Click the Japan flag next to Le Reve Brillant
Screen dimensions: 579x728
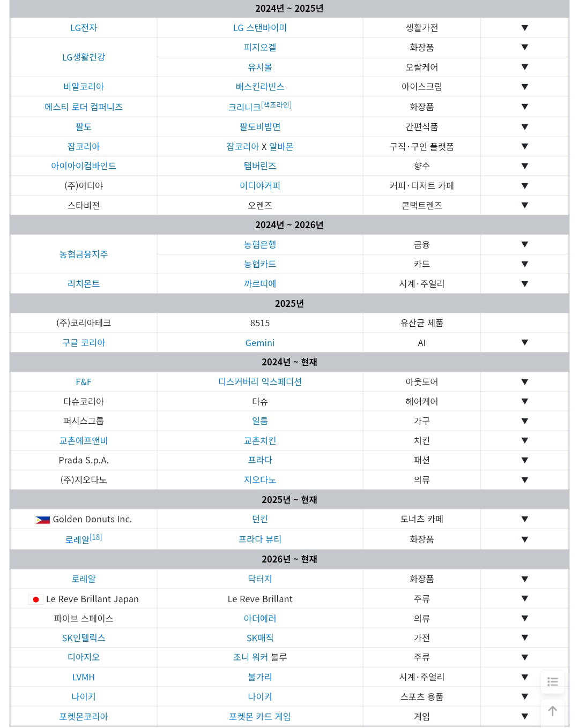coord(36,599)
